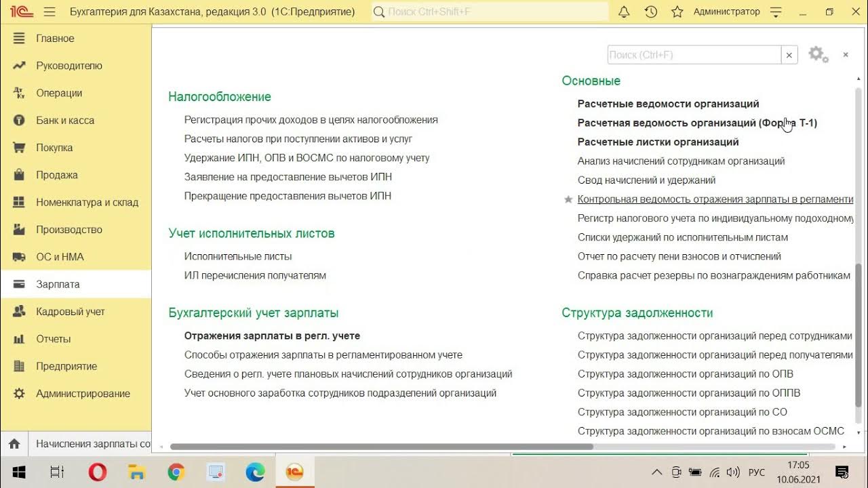Open Исполнительные листы

pos(238,256)
